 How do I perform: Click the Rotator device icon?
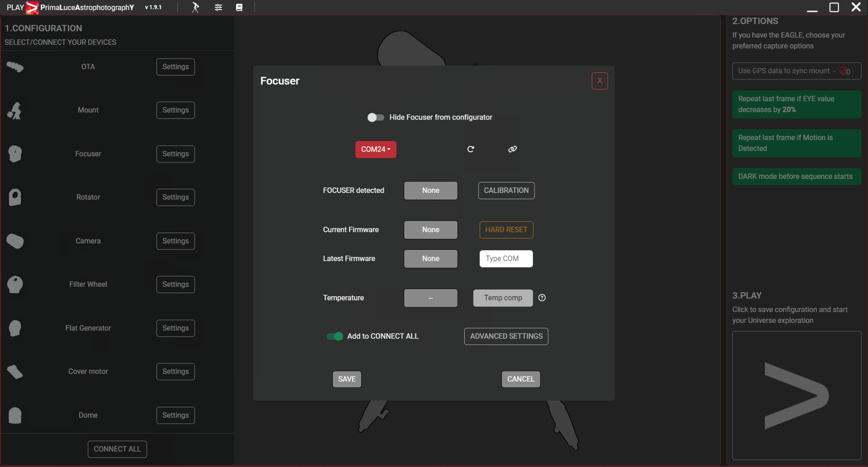[x=15, y=197]
